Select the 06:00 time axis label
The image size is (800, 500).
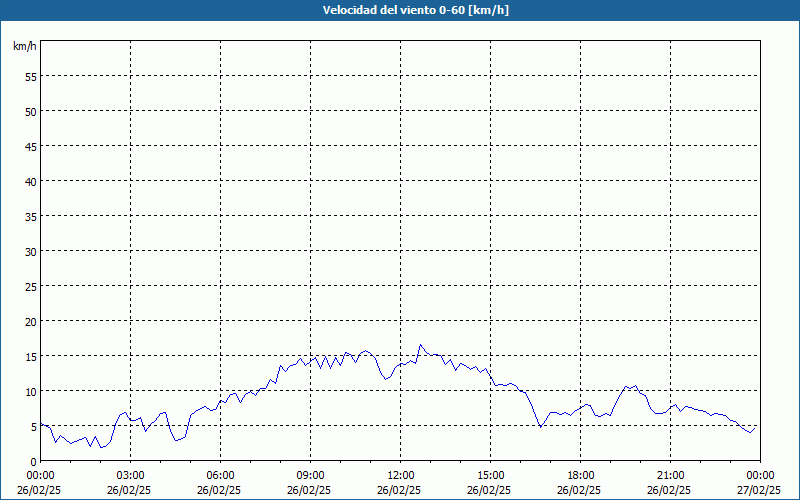pos(220,476)
